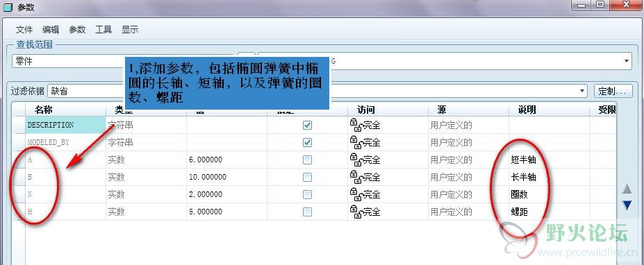Move row down with blue down arrow
Screen dimensions: 644x265
(627, 205)
